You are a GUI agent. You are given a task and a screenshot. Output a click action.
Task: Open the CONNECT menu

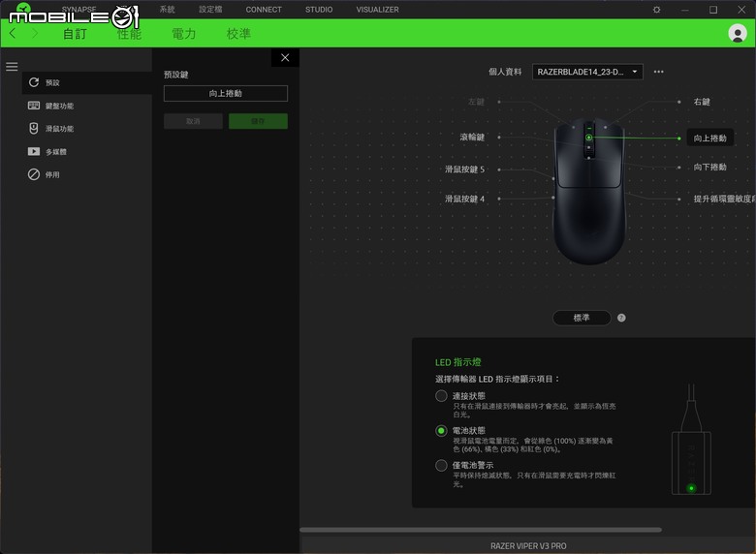tap(264, 10)
